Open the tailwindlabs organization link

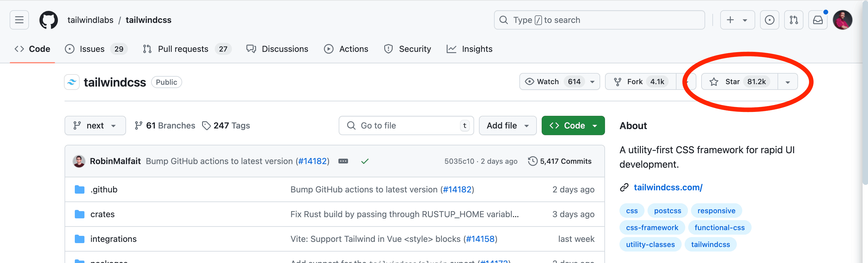click(x=90, y=20)
